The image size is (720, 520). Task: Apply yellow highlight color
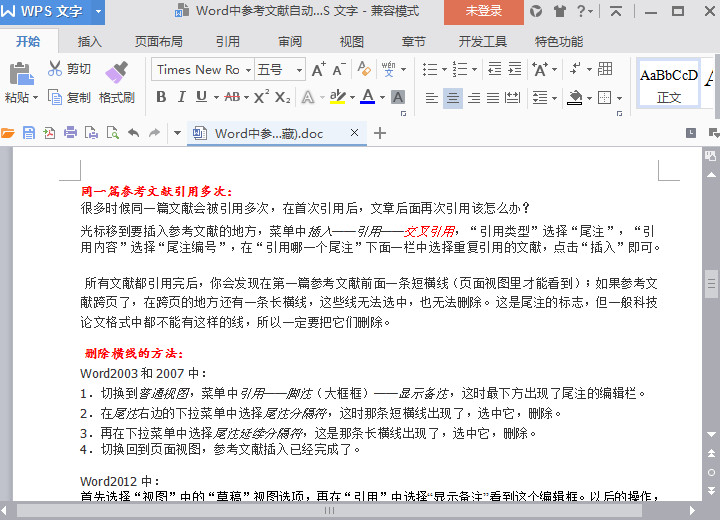[x=338, y=97]
